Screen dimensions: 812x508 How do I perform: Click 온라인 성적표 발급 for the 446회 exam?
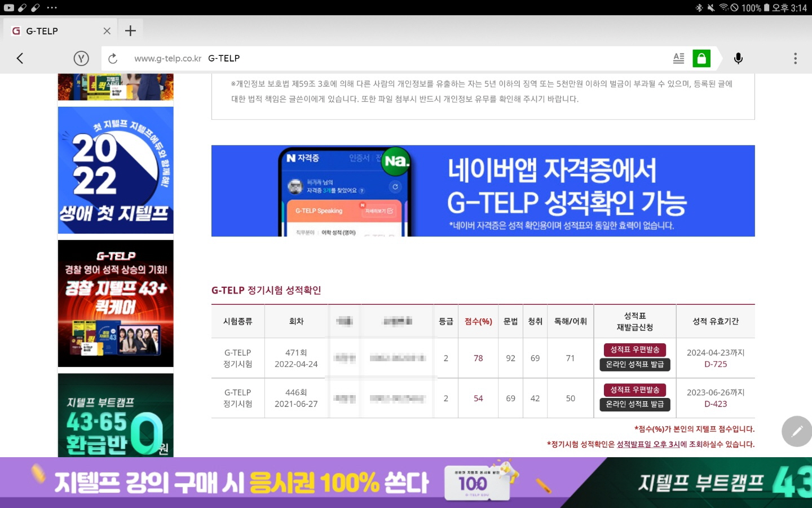point(634,404)
